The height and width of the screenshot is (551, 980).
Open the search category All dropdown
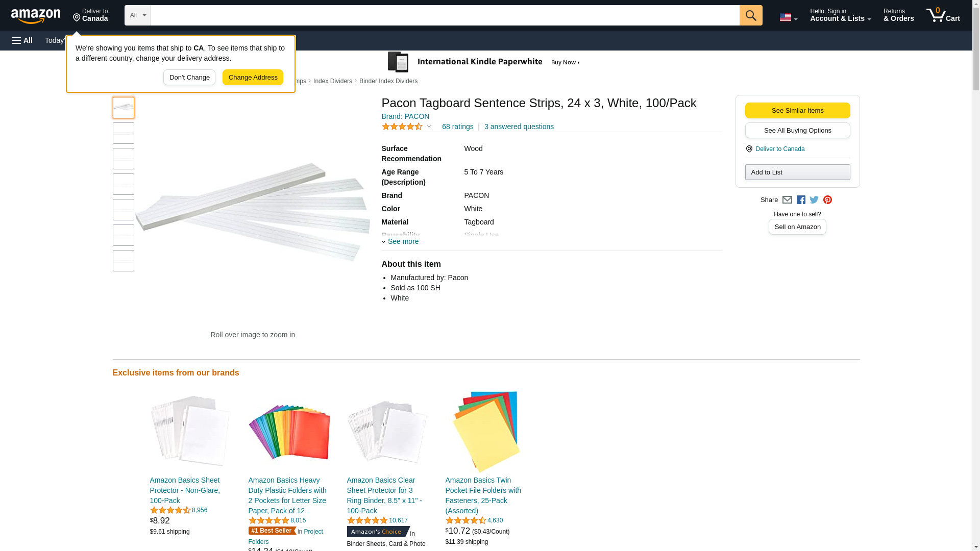click(137, 15)
